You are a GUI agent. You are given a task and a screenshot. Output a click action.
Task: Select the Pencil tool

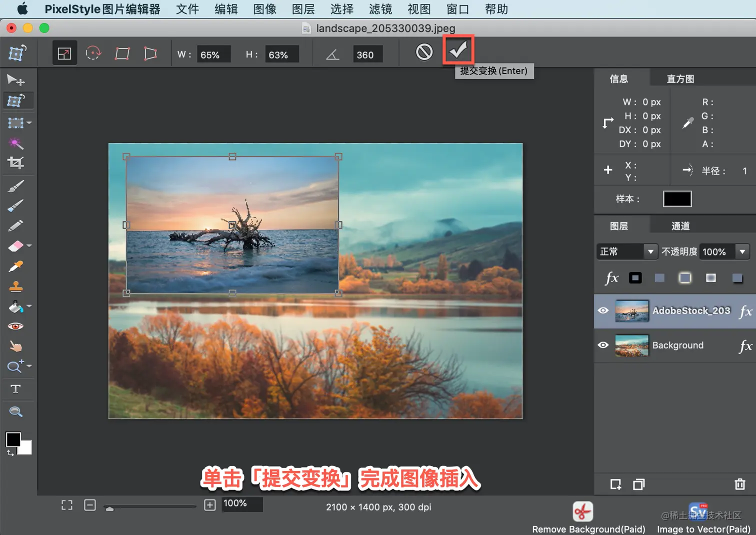click(16, 226)
